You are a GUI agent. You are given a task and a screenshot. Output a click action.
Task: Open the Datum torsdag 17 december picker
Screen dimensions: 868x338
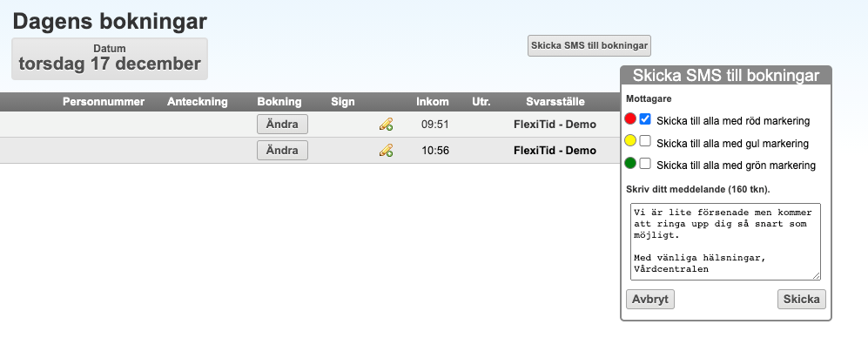(x=110, y=58)
